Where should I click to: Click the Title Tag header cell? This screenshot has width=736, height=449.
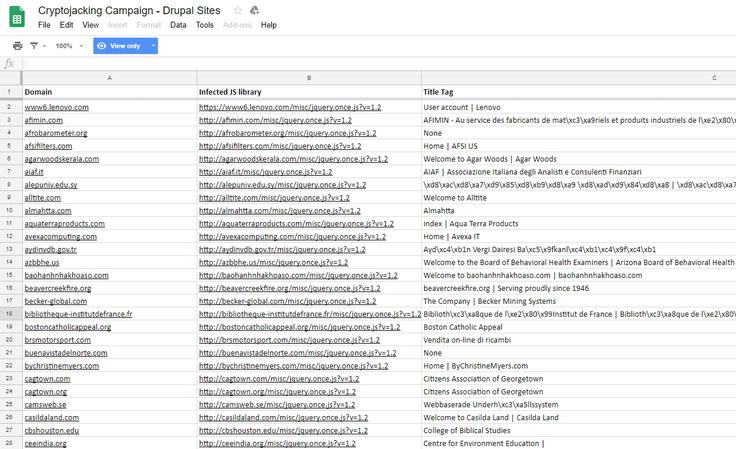579,92
